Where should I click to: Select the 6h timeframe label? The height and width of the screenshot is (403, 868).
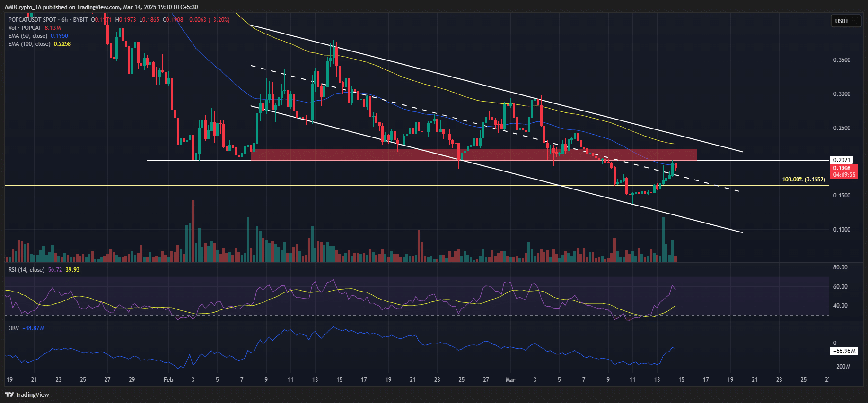[x=65, y=20]
